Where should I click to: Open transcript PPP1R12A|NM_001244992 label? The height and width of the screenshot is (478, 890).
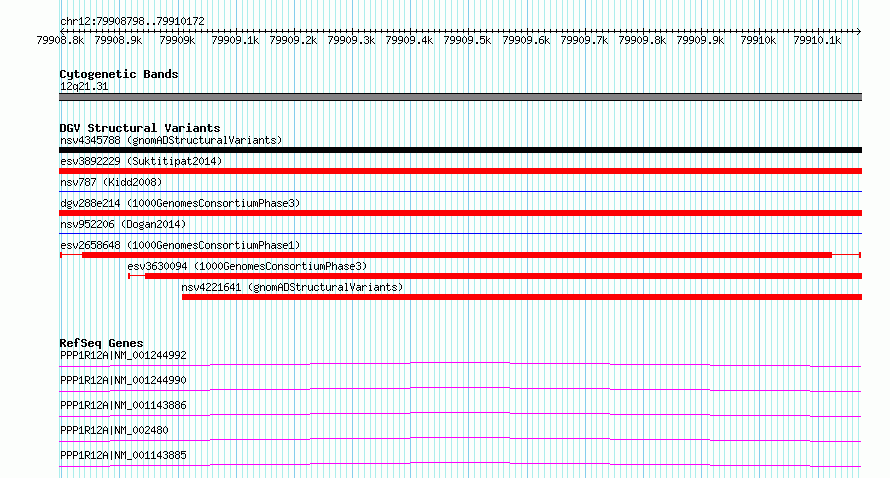[123, 355]
